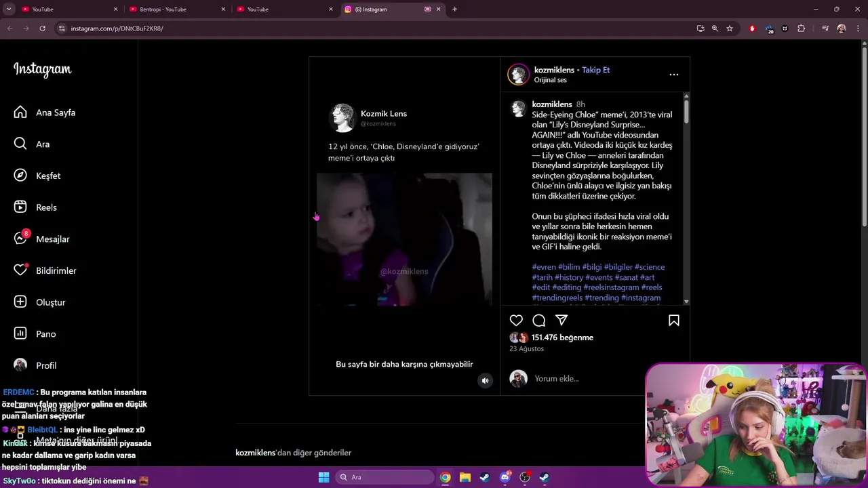The height and width of the screenshot is (488, 868).
Task: Share the post via paper plane icon
Action: pos(561,321)
